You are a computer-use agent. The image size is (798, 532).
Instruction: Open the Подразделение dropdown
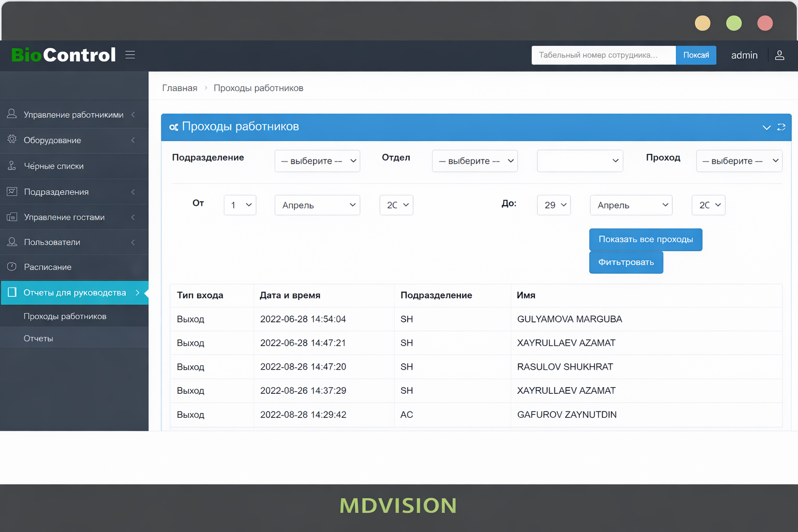317,161
